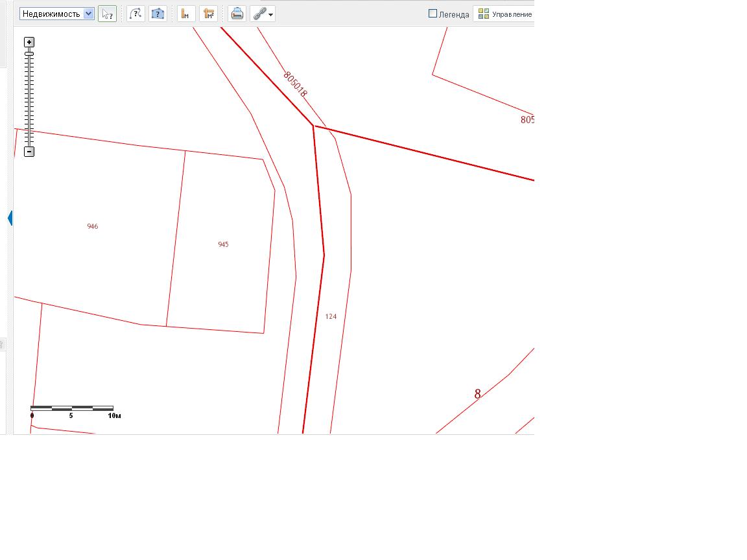
Task: Expand the arrow next to link icon
Action: tap(270, 14)
